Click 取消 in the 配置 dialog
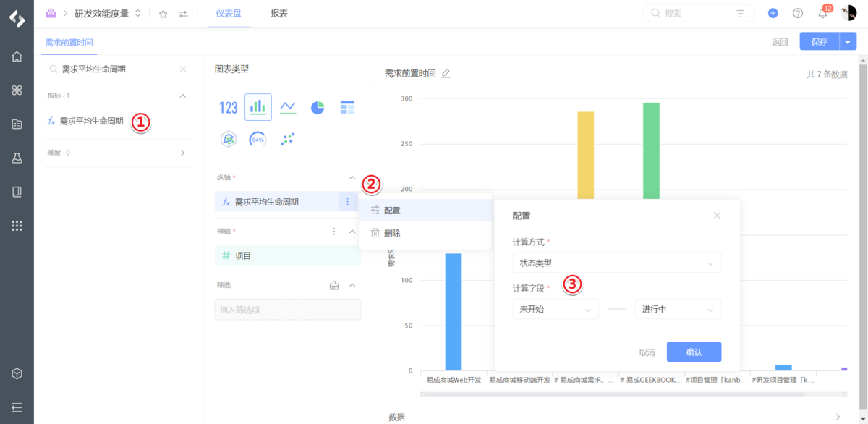The image size is (868, 424). click(x=647, y=352)
